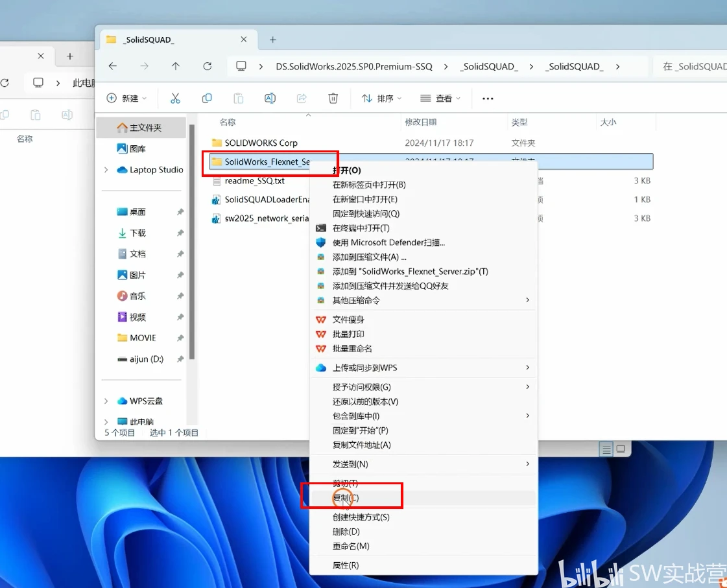727x588 pixels.
Task: Select the sw2025_network_seria file
Action: 260,218
